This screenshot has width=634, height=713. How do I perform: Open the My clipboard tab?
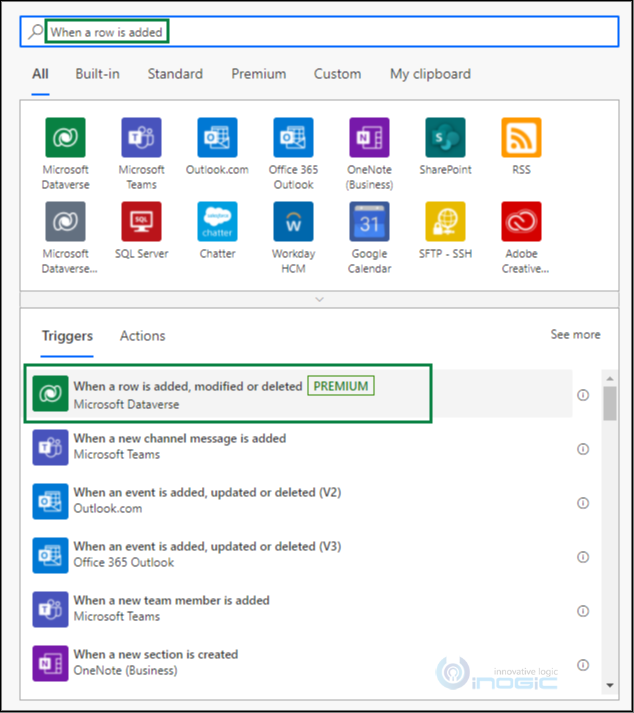click(x=430, y=74)
